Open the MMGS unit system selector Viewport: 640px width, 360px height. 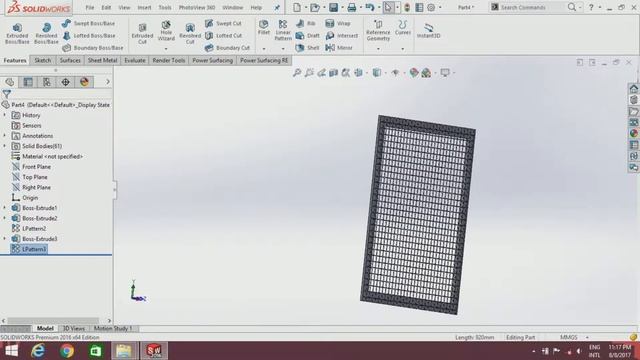point(573,338)
